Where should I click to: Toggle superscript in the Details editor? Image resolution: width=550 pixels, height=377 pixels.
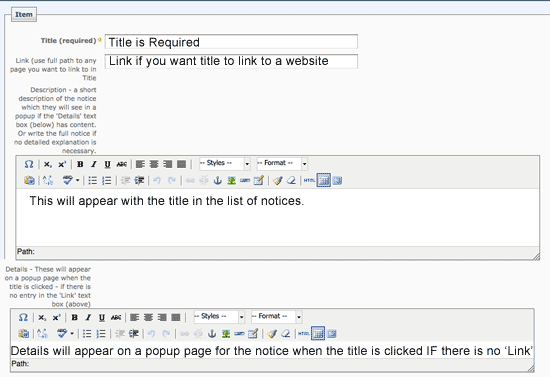(x=56, y=317)
